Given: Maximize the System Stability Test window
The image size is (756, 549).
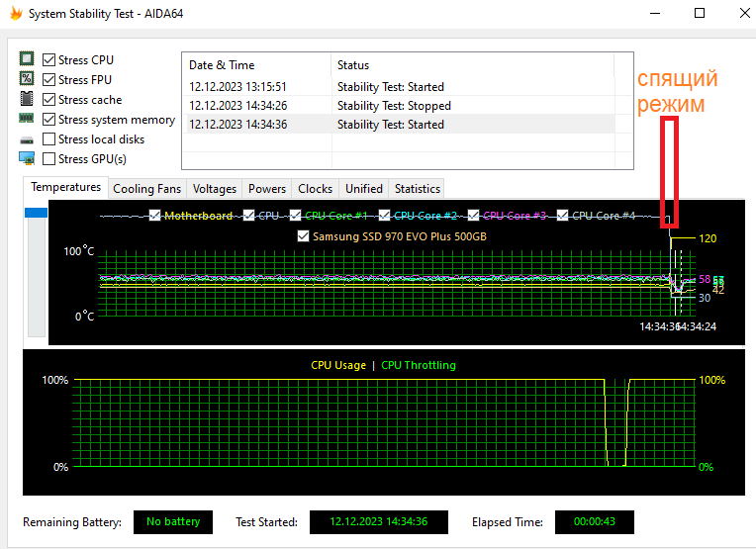Looking at the screenshot, I should [700, 14].
